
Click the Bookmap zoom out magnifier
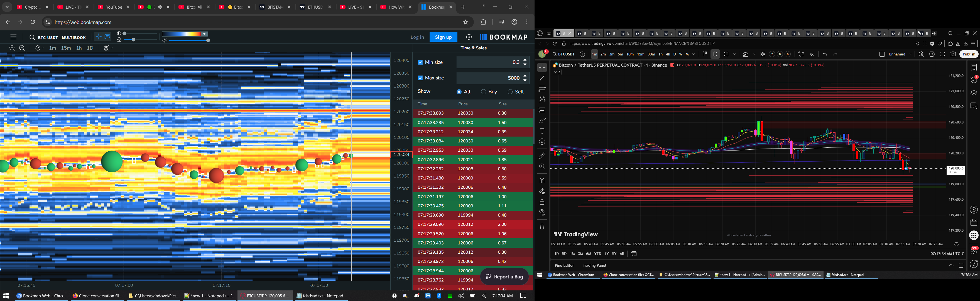[22, 48]
